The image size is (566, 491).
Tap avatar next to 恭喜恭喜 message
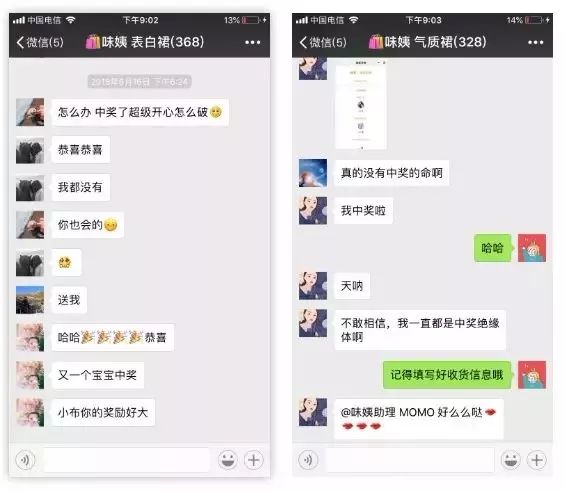click(x=30, y=150)
